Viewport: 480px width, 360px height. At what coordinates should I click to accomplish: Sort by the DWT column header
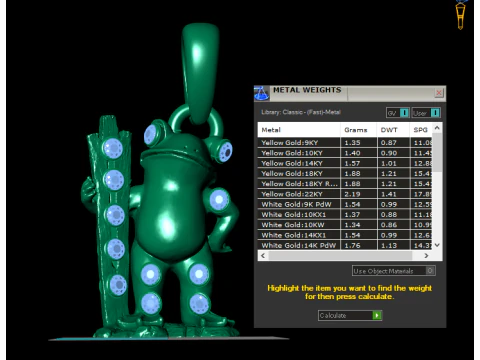point(393,130)
